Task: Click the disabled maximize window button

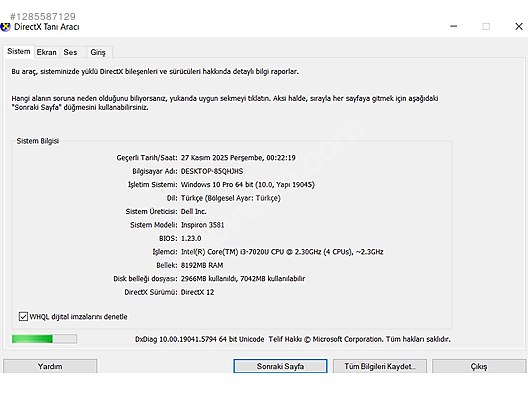Action: tap(486, 26)
